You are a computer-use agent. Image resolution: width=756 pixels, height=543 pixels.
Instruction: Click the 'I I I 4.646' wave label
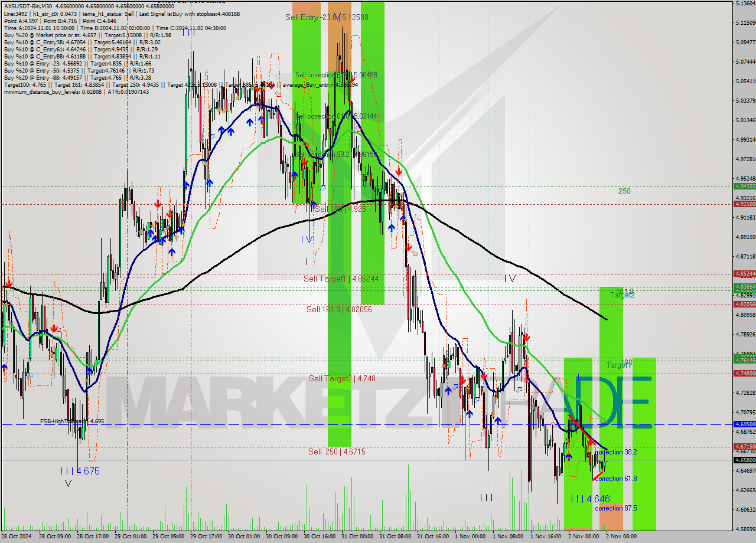(x=590, y=499)
